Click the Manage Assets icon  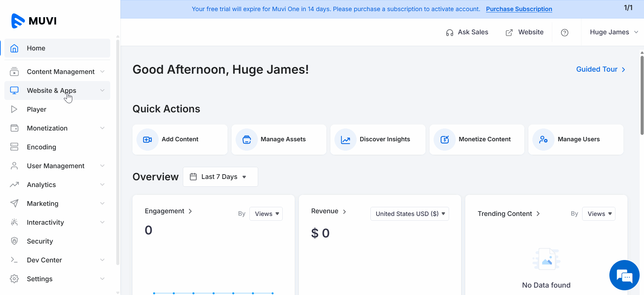point(246,140)
